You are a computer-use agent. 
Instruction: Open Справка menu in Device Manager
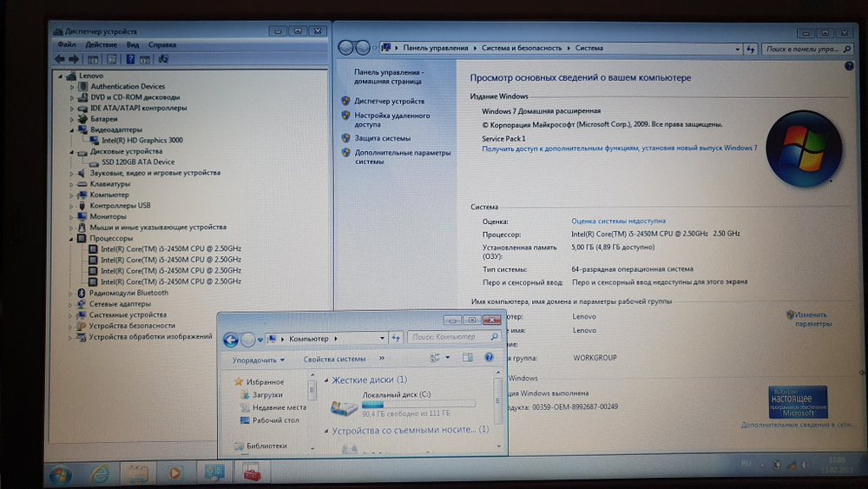click(x=162, y=44)
